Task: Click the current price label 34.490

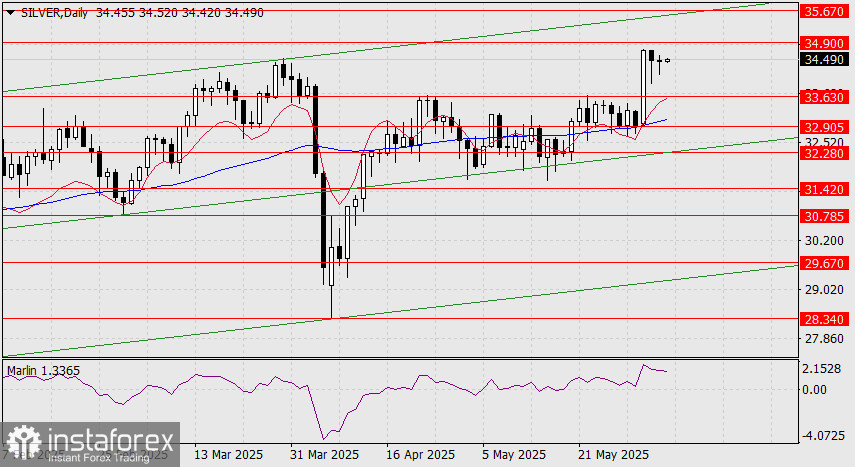Action: (824, 59)
